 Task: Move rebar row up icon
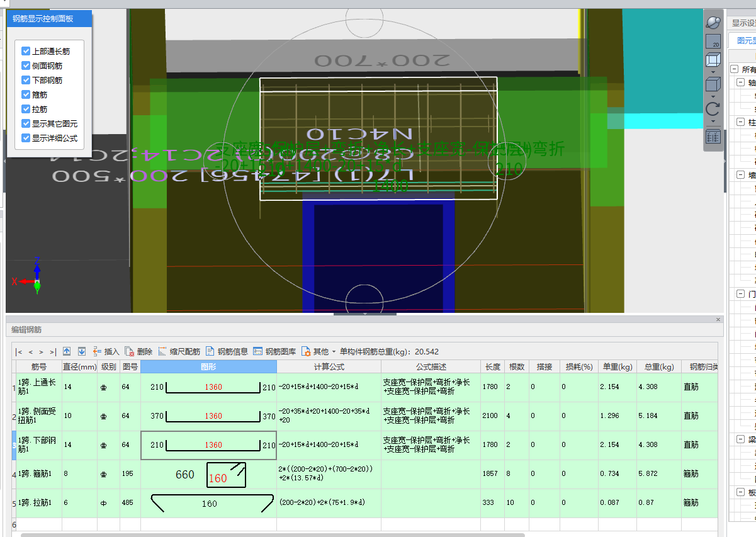(x=67, y=351)
